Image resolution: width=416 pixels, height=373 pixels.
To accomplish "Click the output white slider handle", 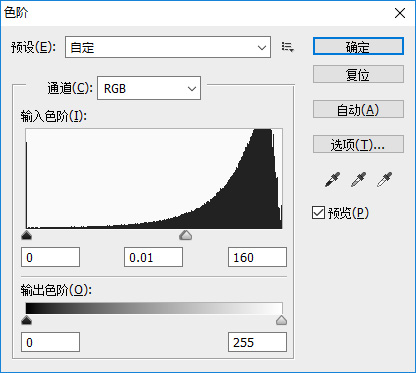I will point(281,320).
